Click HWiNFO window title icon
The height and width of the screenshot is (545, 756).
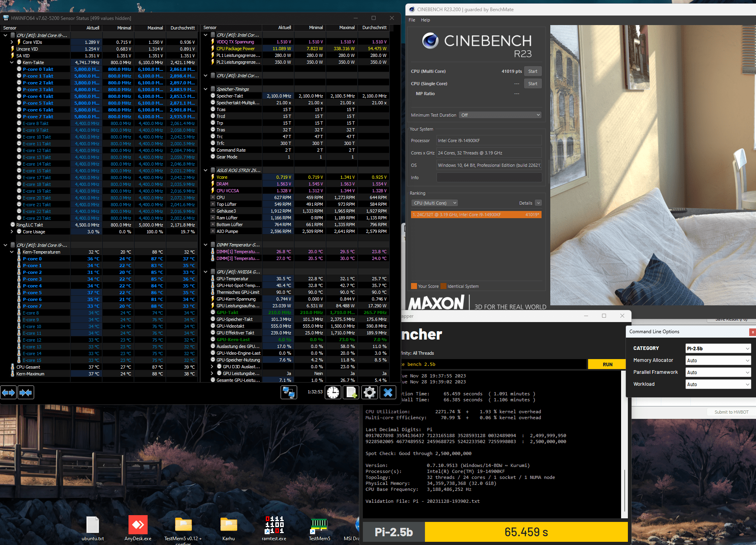(6, 18)
